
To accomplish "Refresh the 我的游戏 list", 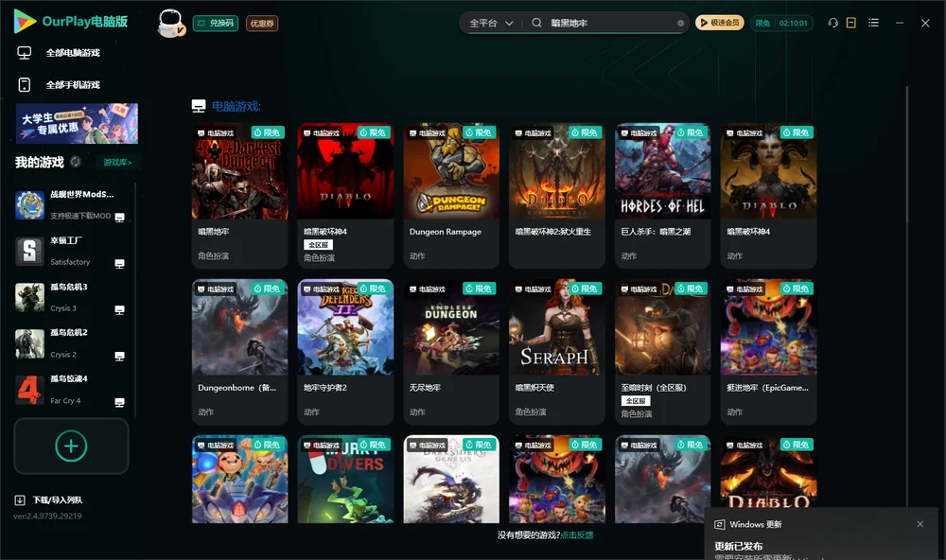I will pyautogui.click(x=76, y=162).
